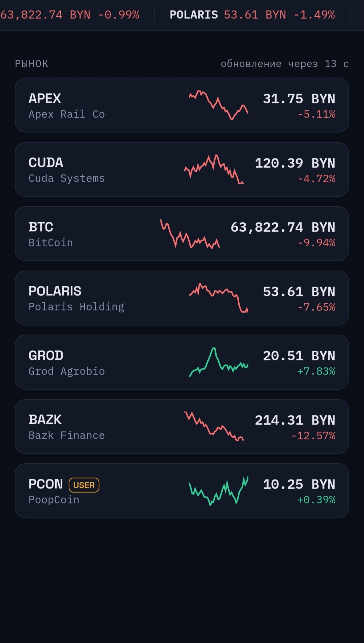Screen dimensions: 364x643
Task: Open the CUDA sparkline chart
Action: (x=214, y=169)
